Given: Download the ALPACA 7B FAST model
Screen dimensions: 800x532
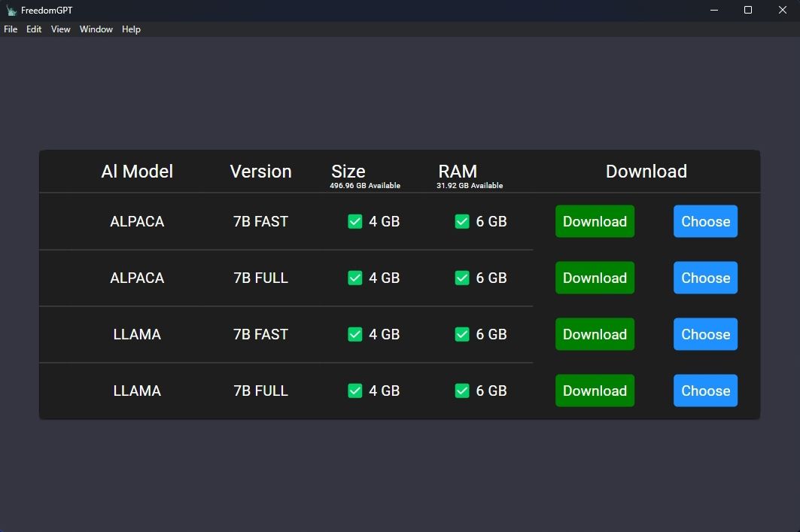Looking at the screenshot, I should coord(595,221).
